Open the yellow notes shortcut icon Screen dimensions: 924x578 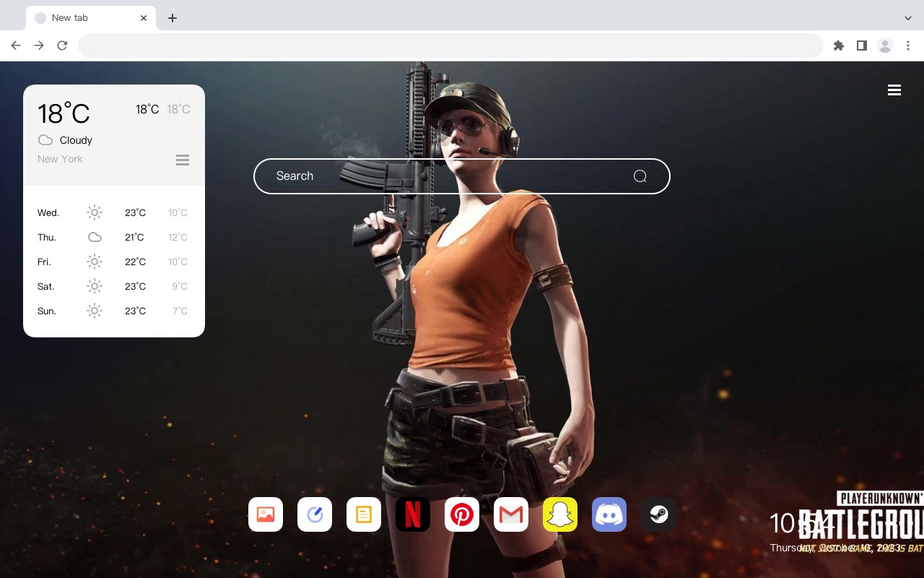[364, 514]
